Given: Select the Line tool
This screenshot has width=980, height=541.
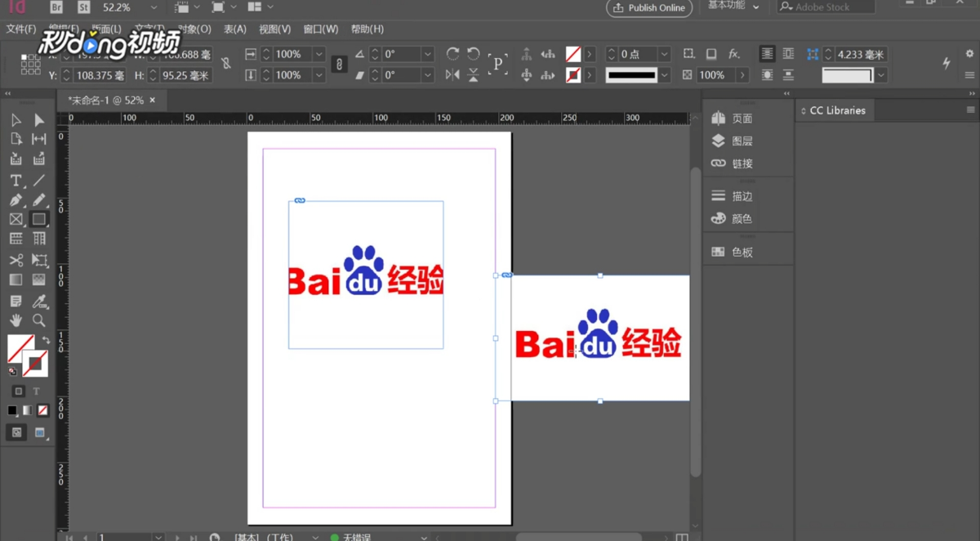Looking at the screenshot, I should tap(38, 180).
